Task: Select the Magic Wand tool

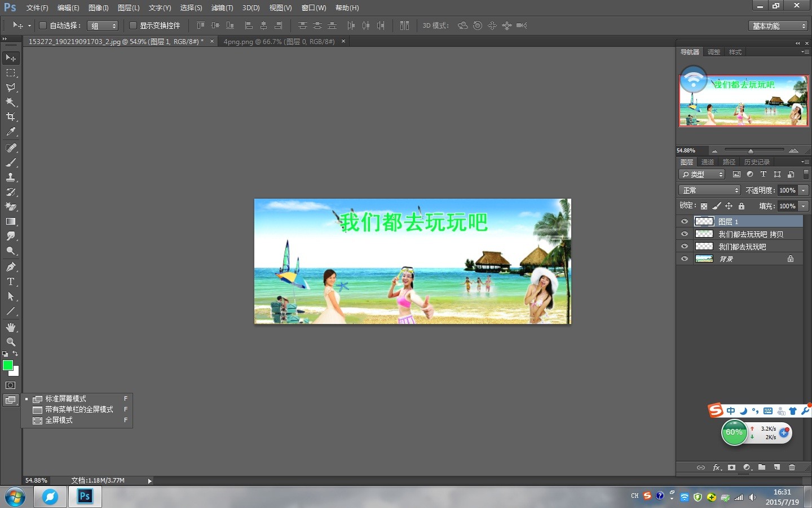Action: 11,102
